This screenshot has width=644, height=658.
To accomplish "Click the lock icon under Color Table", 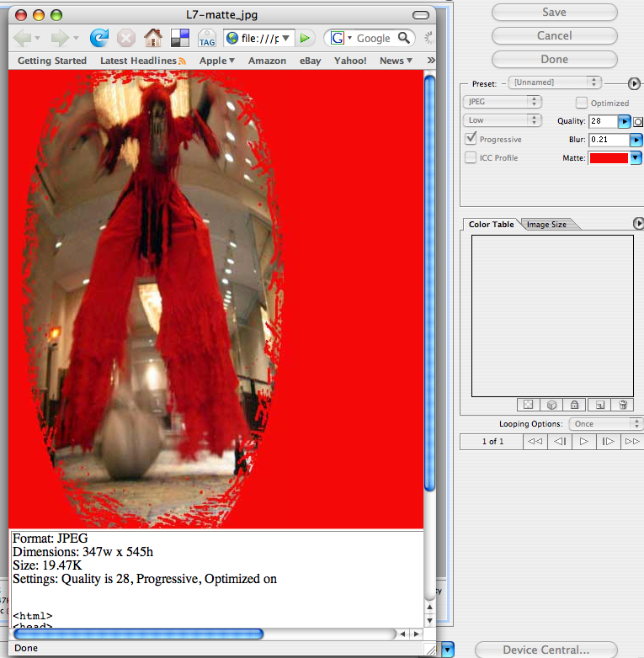I will (574, 405).
